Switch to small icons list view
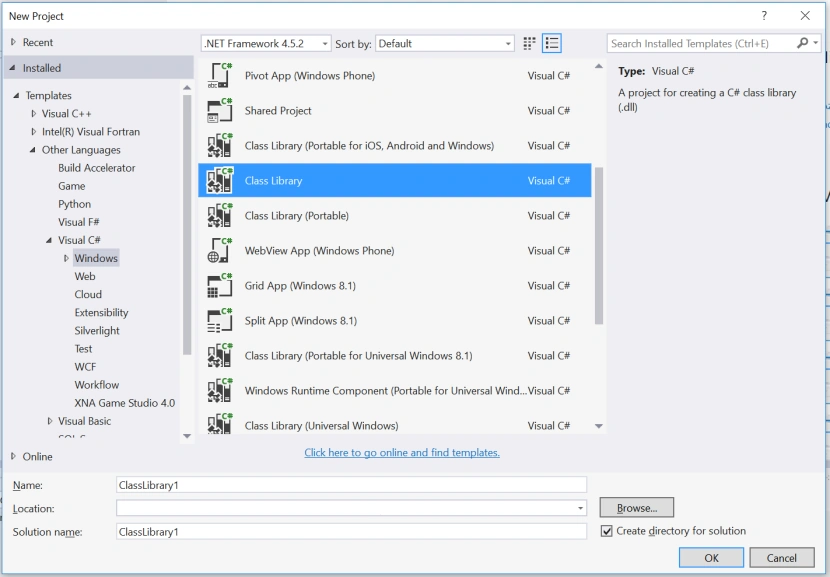This screenshot has height=577, width=830. pos(552,43)
